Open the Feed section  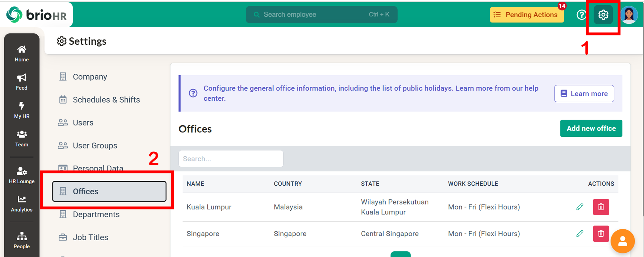click(x=22, y=82)
